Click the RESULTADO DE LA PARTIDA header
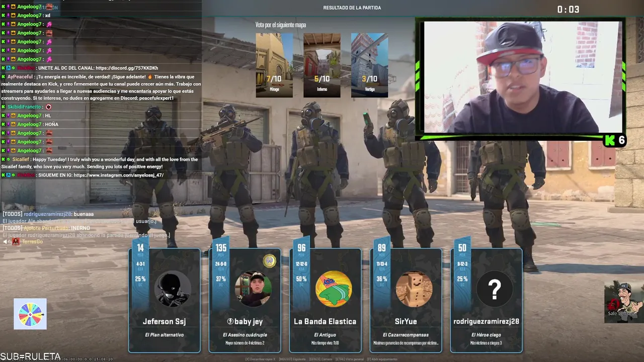This screenshot has height=362, width=644. 352,8
